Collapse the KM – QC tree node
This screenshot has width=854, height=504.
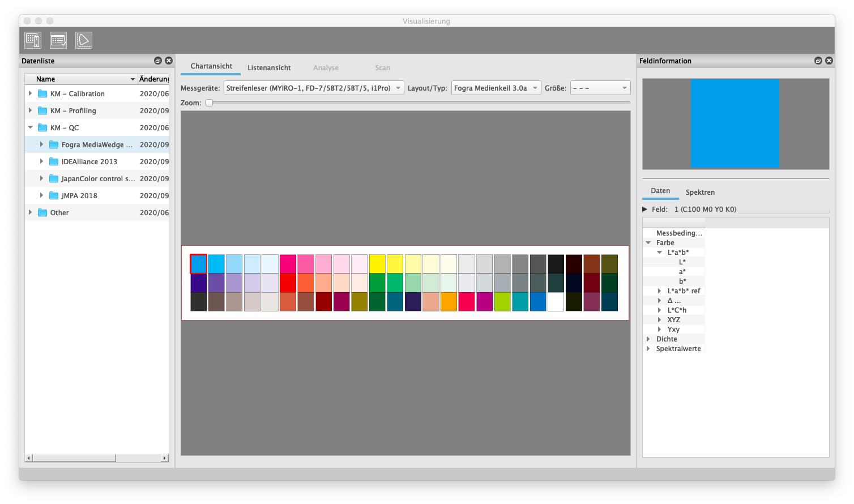(x=30, y=127)
